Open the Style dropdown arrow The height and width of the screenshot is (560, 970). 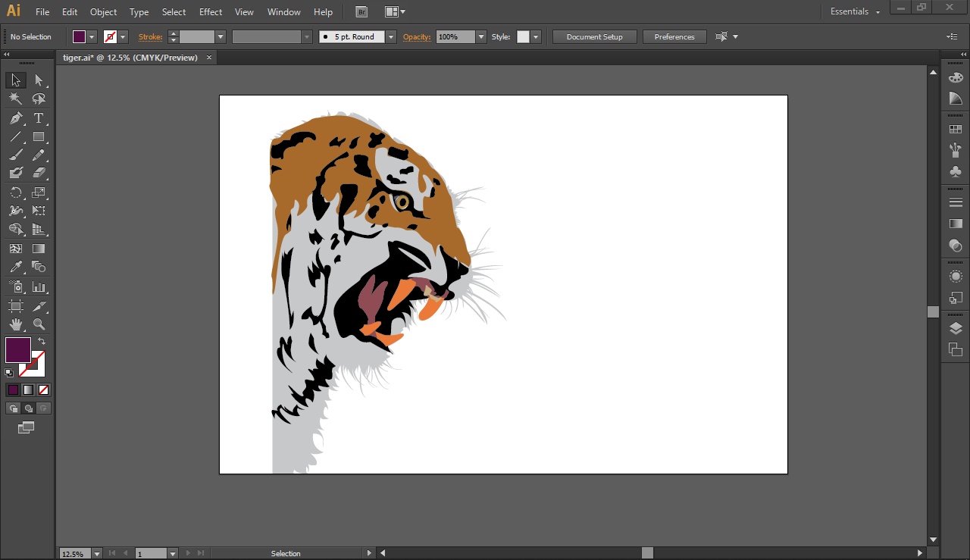pos(536,36)
